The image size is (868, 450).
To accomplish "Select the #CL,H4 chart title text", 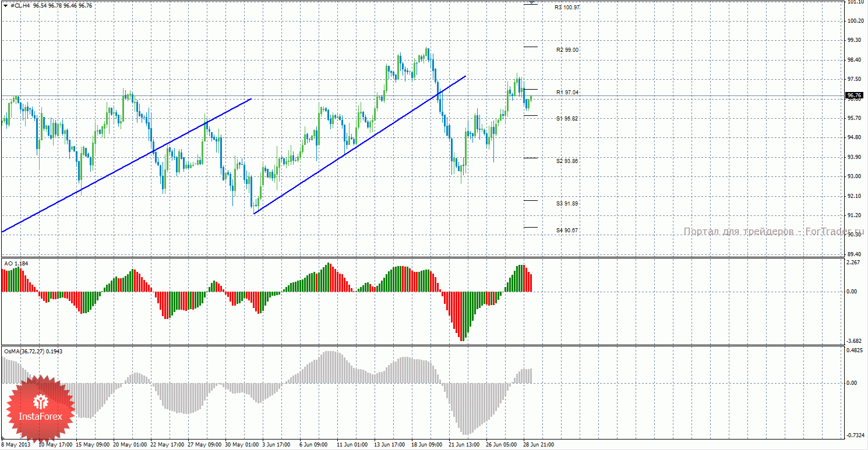I will click(x=20, y=5).
